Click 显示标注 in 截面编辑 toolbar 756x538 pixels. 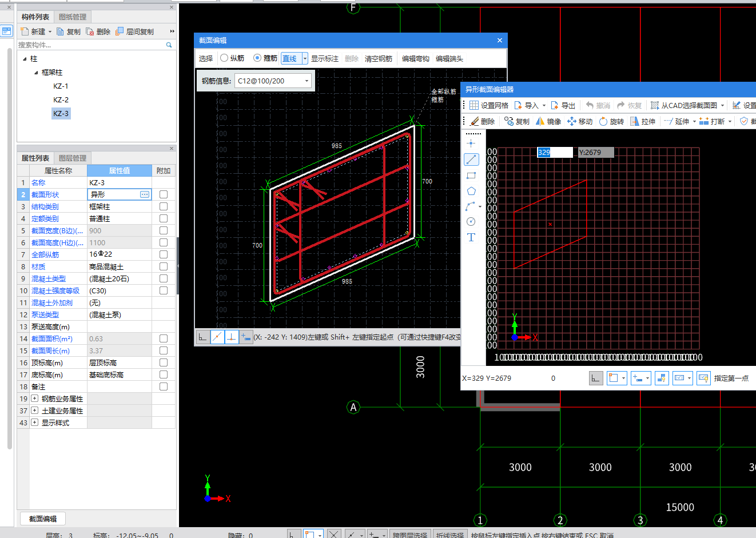(x=324, y=58)
